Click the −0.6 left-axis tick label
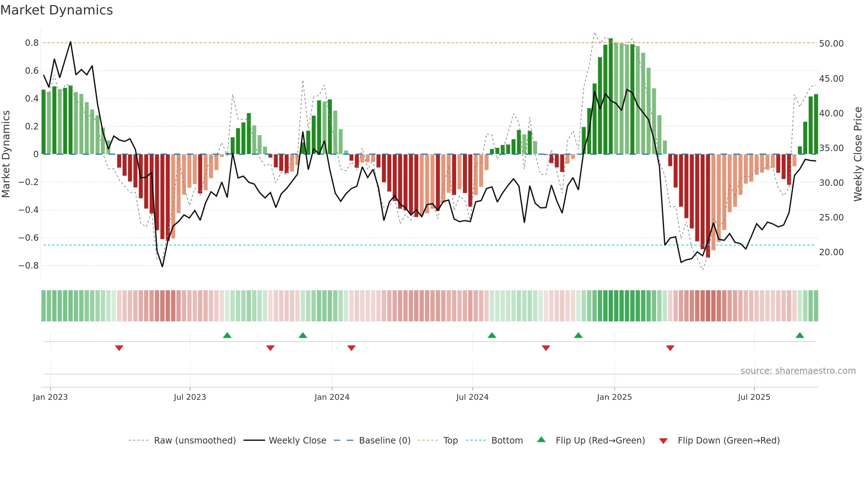 coord(29,238)
